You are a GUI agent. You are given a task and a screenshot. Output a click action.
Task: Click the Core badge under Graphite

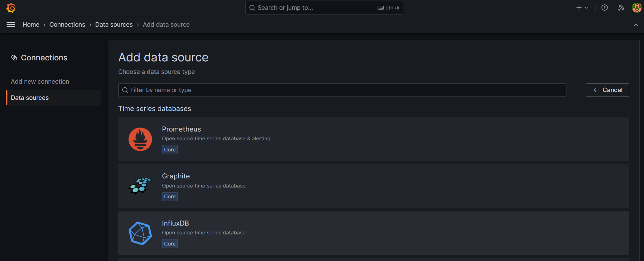pyautogui.click(x=170, y=197)
